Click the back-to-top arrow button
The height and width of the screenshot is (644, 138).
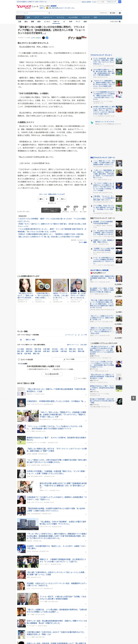point(133,398)
